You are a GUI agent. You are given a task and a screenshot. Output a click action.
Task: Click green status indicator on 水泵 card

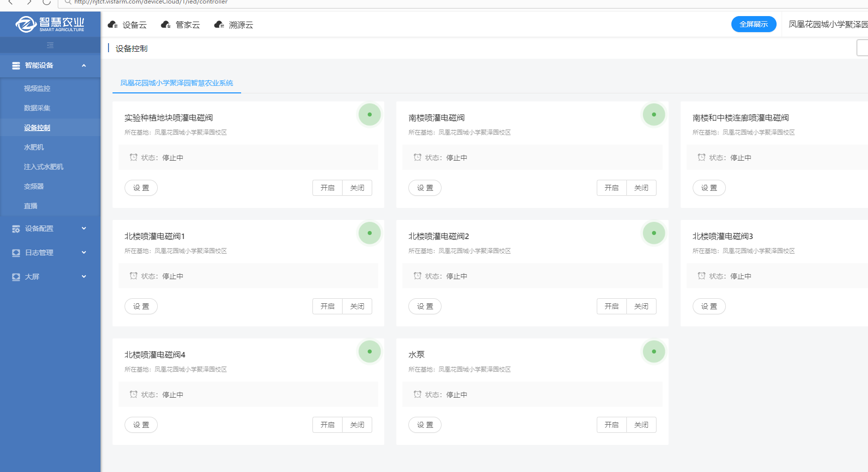pos(654,351)
